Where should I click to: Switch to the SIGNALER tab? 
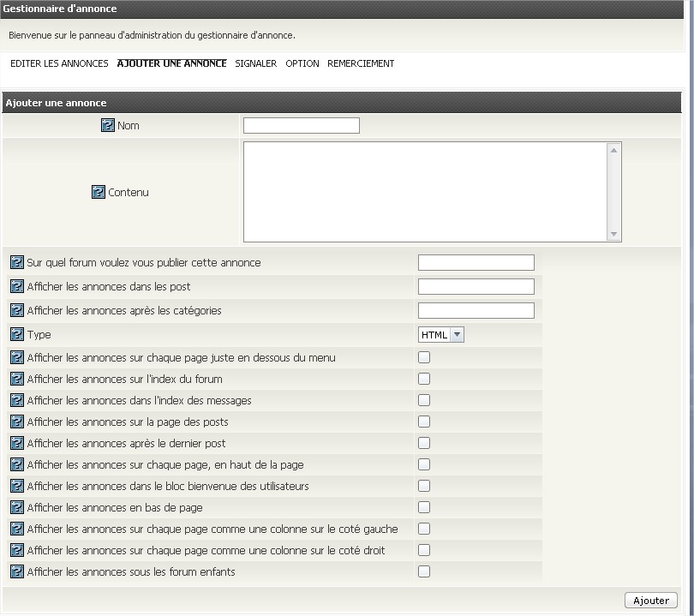255,64
